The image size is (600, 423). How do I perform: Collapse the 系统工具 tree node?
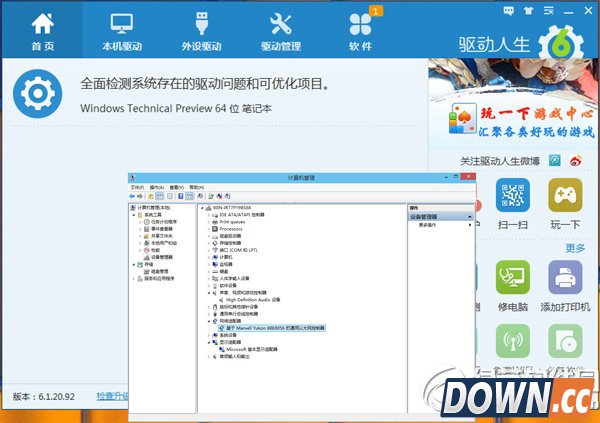coord(134,215)
